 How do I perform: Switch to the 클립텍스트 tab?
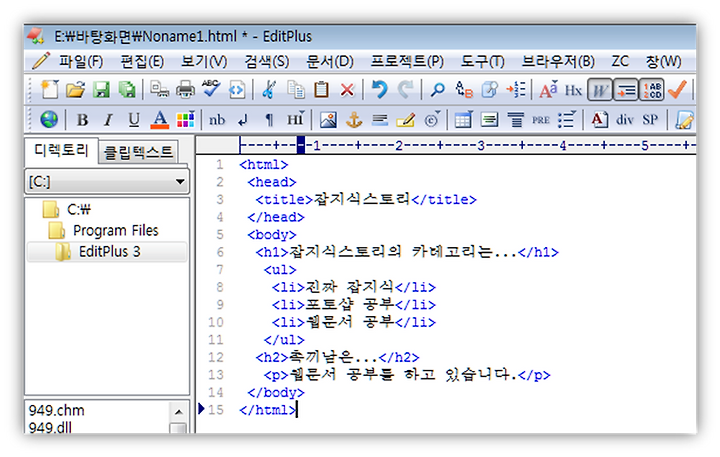138,152
